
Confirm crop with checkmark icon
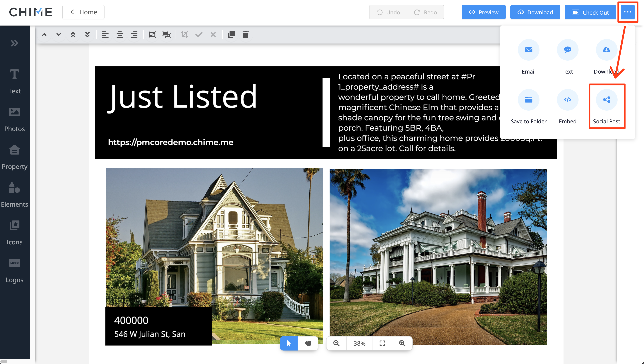click(x=199, y=35)
